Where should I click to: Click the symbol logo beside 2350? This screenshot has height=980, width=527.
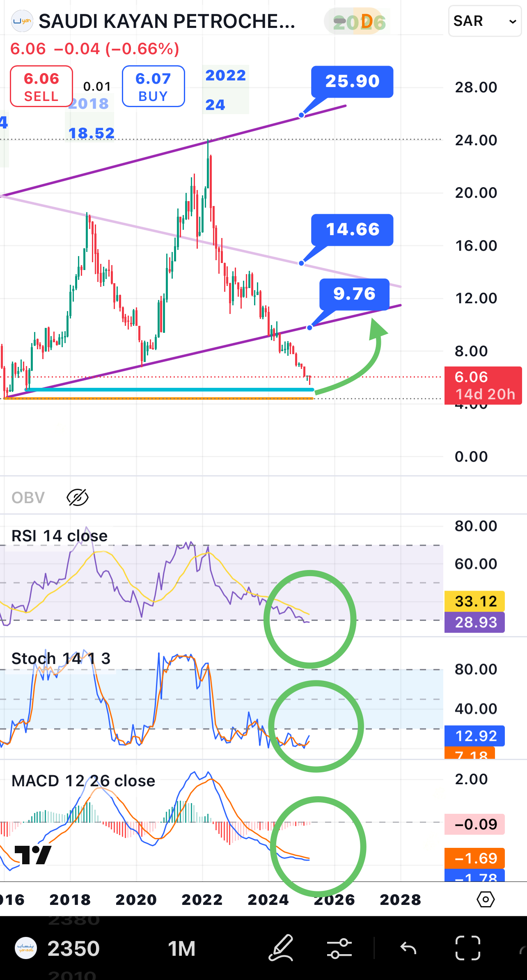(x=26, y=948)
